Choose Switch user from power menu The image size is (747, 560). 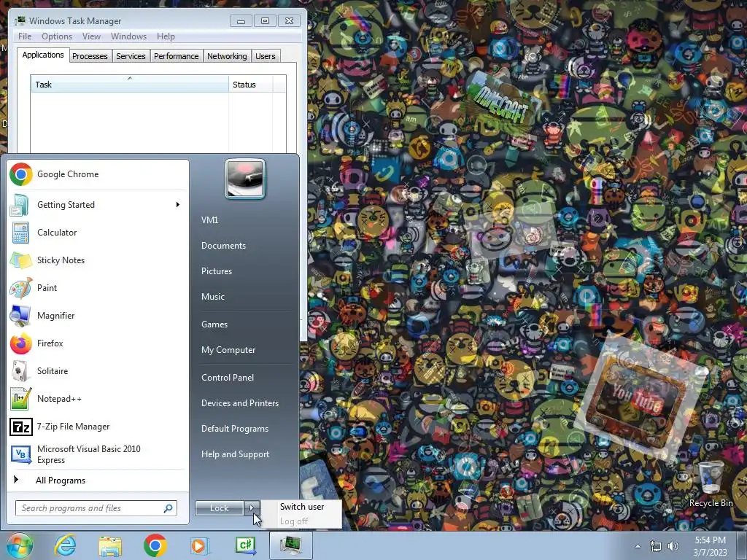click(301, 507)
